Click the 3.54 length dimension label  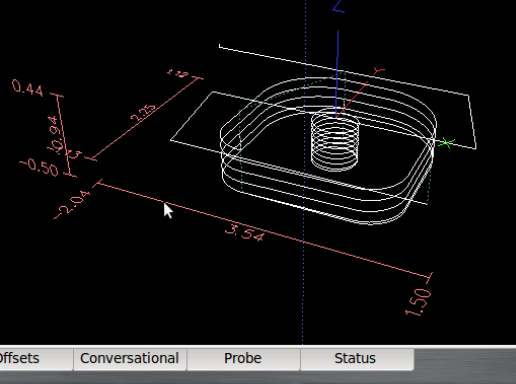pyautogui.click(x=245, y=233)
